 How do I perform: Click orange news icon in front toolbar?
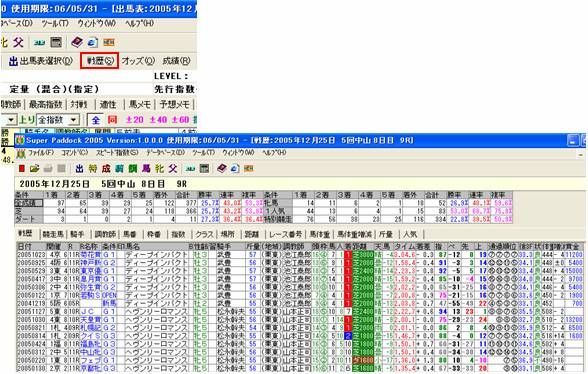coord(248,169)
